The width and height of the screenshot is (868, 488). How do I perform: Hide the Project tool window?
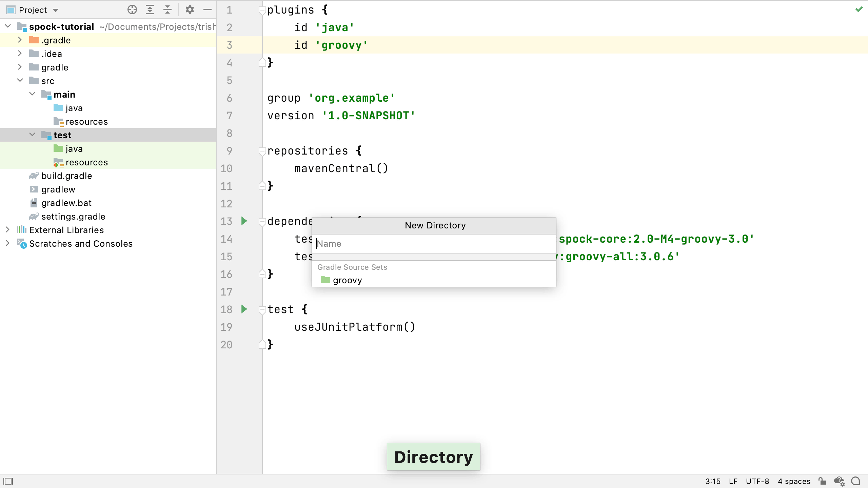pos(207,9)
